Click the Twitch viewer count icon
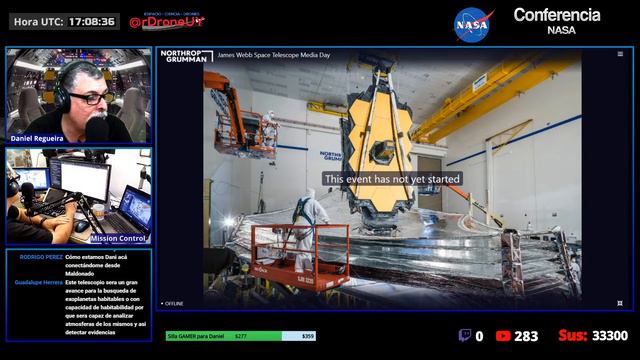The height and width of the screenshot is (360, 640). tap(465, 336)
